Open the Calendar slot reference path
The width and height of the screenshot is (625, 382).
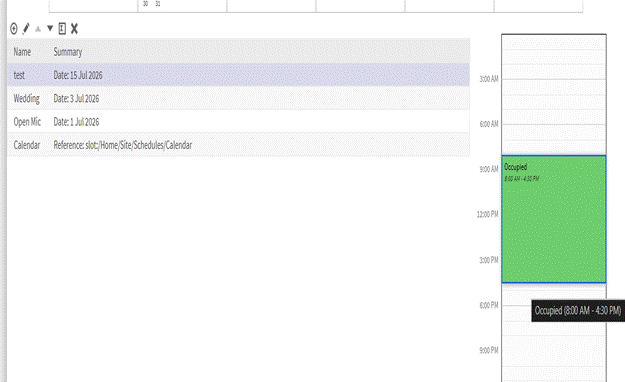(123, 145)
